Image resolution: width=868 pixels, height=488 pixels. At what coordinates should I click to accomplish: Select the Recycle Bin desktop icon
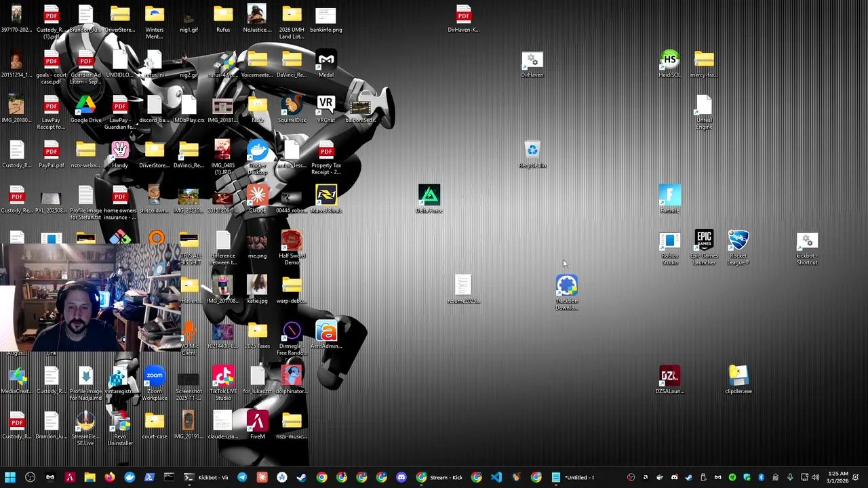pos(532,155)
